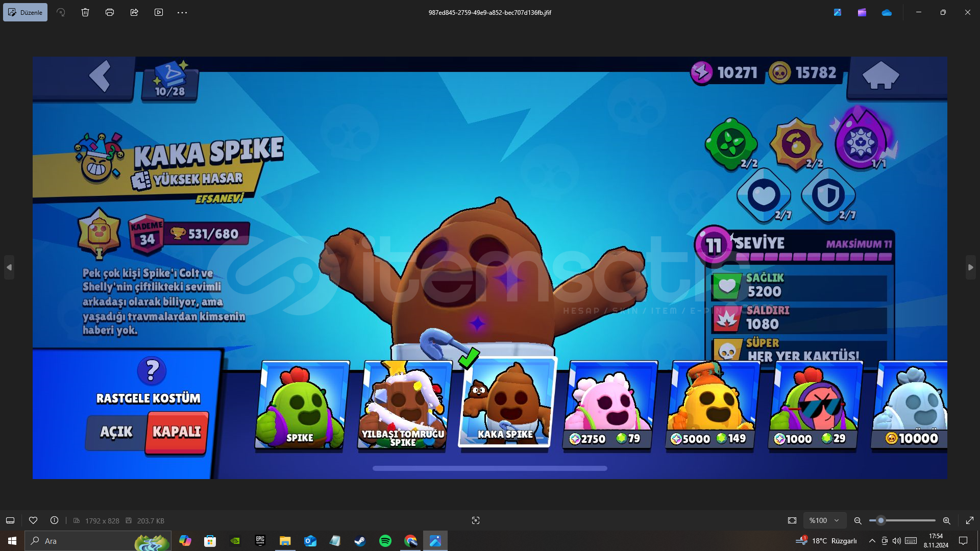Select the green gadget icon 2/2
The image size is (980, 551).
click(731, 143)
